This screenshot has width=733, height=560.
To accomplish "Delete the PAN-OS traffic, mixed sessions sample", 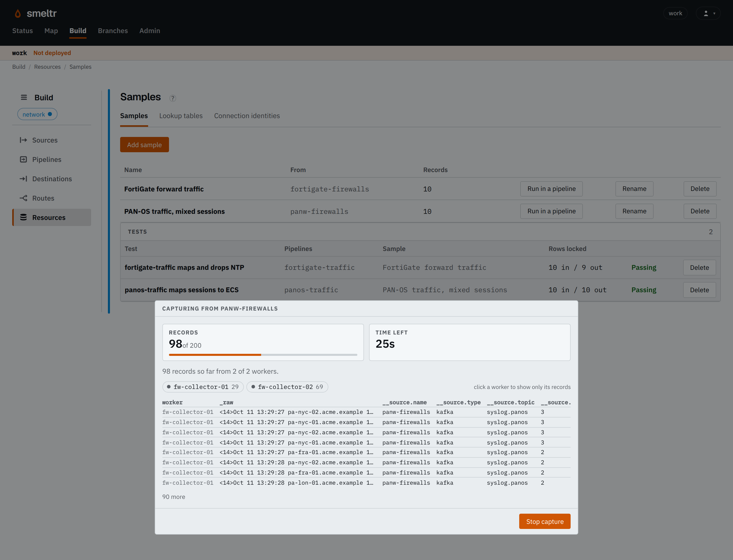I will click(x=700, y=211).
